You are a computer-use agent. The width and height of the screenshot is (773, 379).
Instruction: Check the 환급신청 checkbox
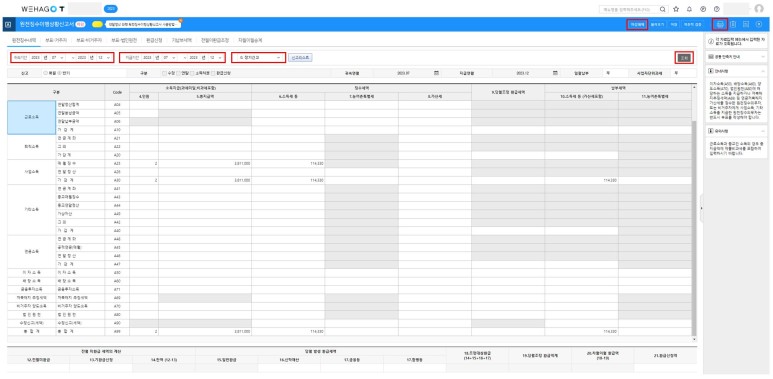point(213,73)
